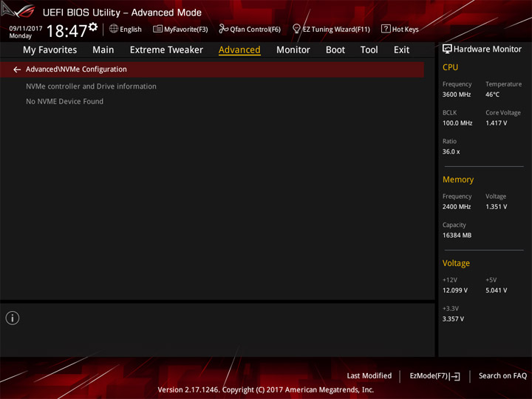Click Search on FAQ
Viewport: 532px width, 399px height.
(x=503, y=376)
